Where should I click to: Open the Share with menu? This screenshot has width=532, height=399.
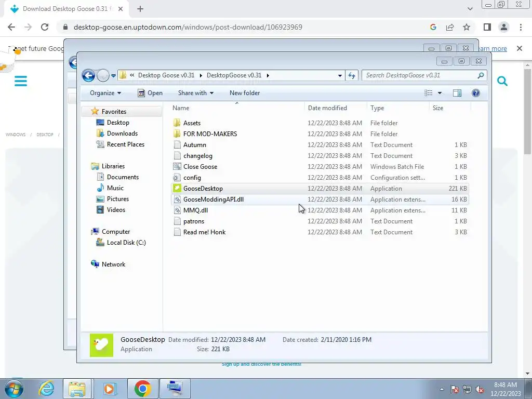pos(196,93)
